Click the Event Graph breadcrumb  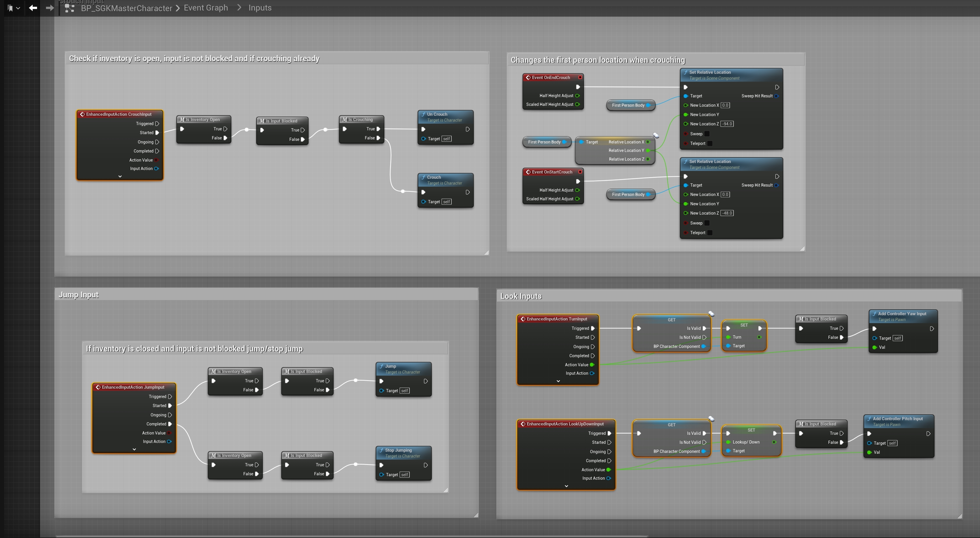206,8
